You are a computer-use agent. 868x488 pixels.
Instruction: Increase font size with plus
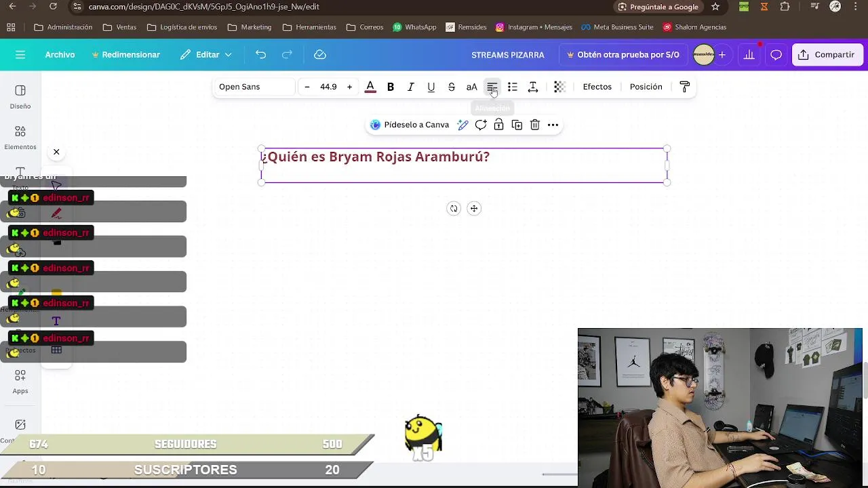point(349,87)
